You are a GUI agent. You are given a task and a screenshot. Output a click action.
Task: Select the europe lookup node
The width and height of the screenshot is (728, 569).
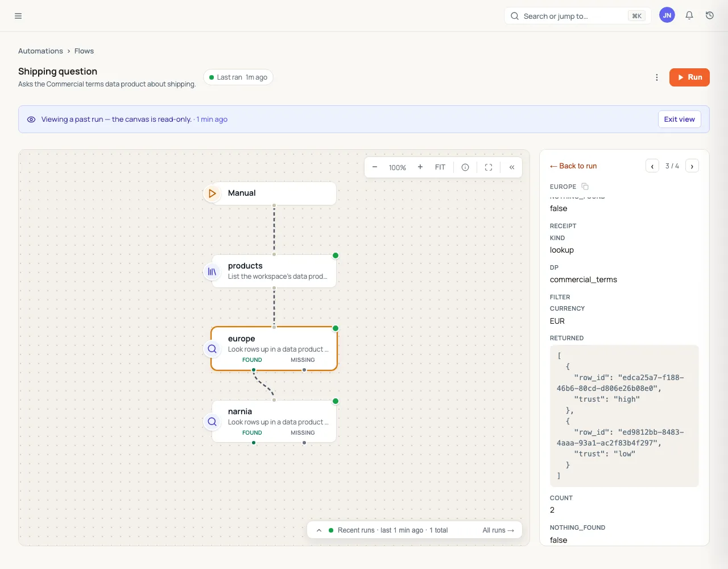pos(274,348)
